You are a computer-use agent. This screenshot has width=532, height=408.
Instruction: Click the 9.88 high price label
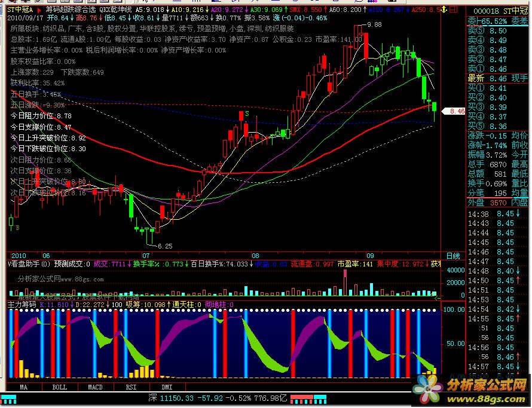coord(374,24)
